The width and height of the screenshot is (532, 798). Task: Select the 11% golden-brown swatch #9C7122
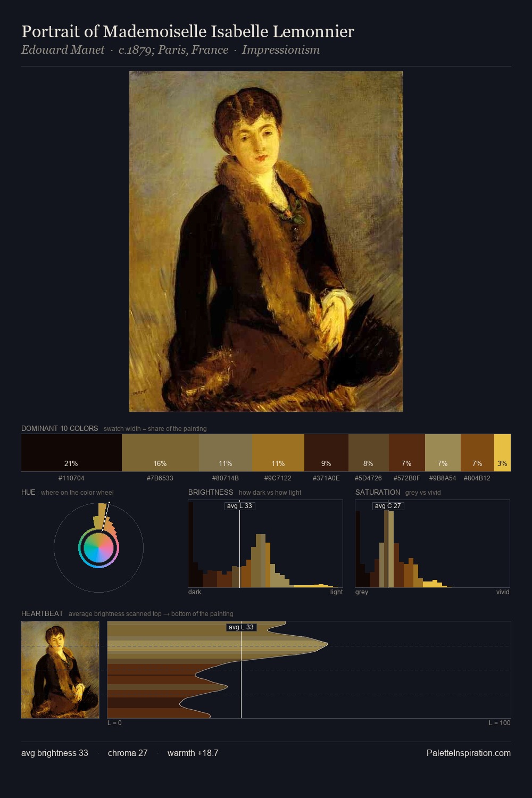coord(278,453)
